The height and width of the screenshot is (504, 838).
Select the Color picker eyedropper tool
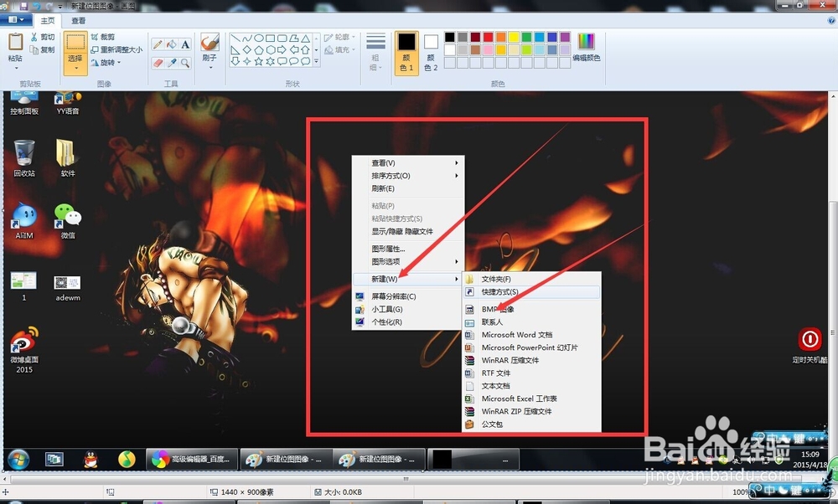(172, 63)
